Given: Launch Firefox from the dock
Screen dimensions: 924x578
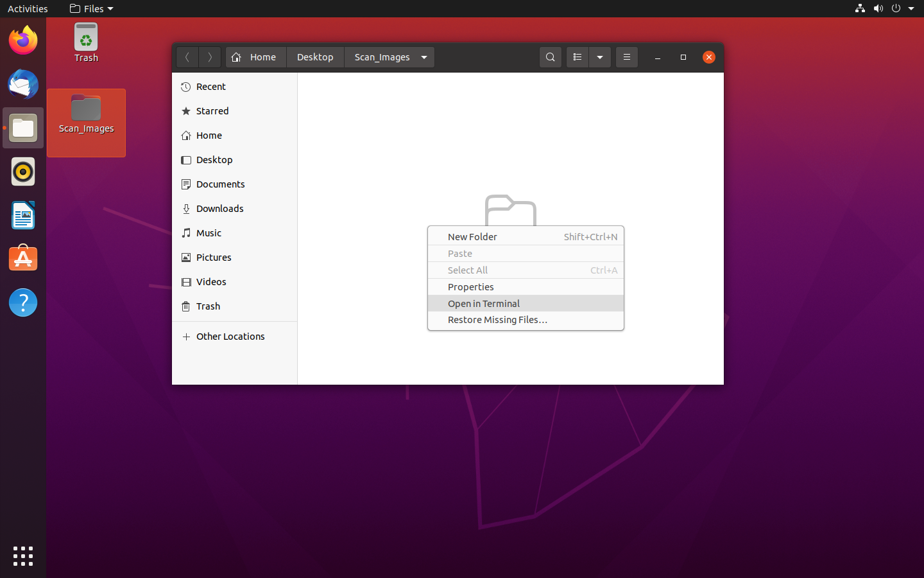Looking at the screenshot, I should (x=23, y=40).
